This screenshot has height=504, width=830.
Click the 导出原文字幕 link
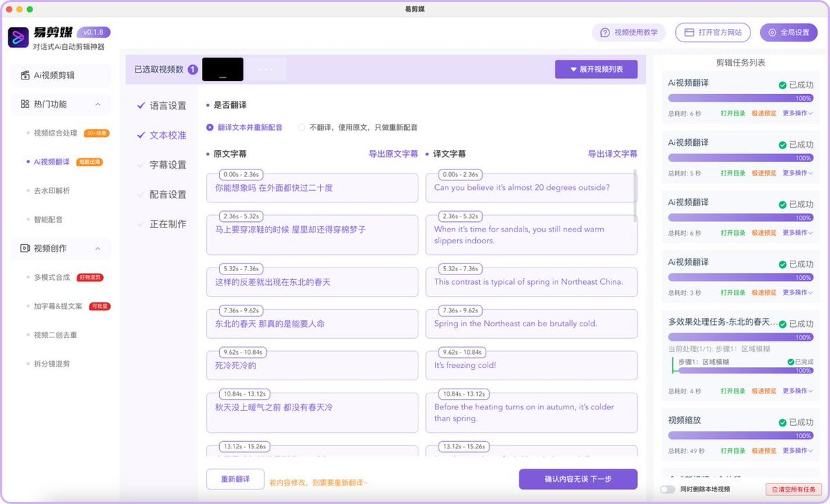click(393, 154)
